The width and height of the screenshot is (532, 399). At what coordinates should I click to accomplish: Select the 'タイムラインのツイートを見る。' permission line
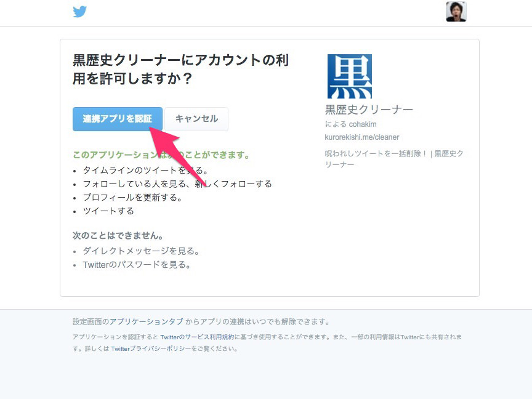(145, 171)
